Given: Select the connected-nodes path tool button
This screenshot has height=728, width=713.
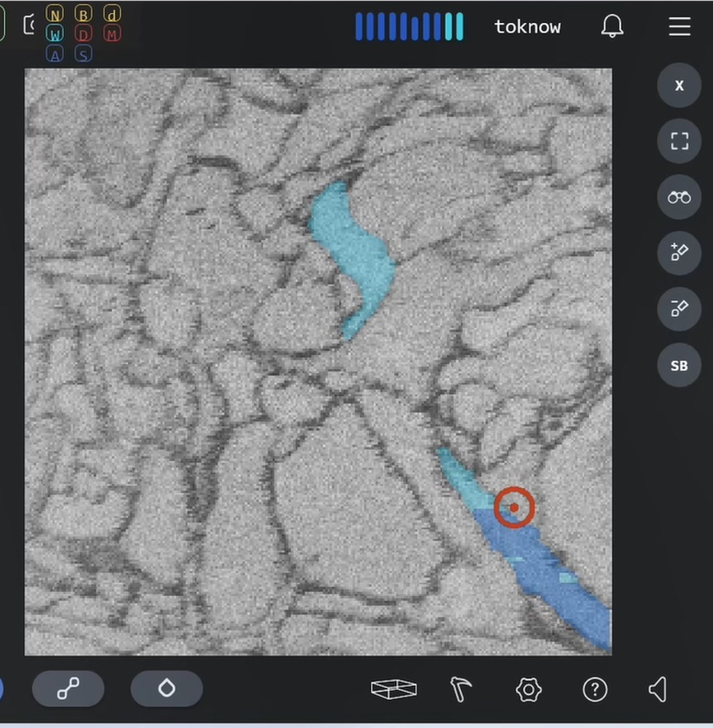Looking at the screenshot, I should coord(68,689).
